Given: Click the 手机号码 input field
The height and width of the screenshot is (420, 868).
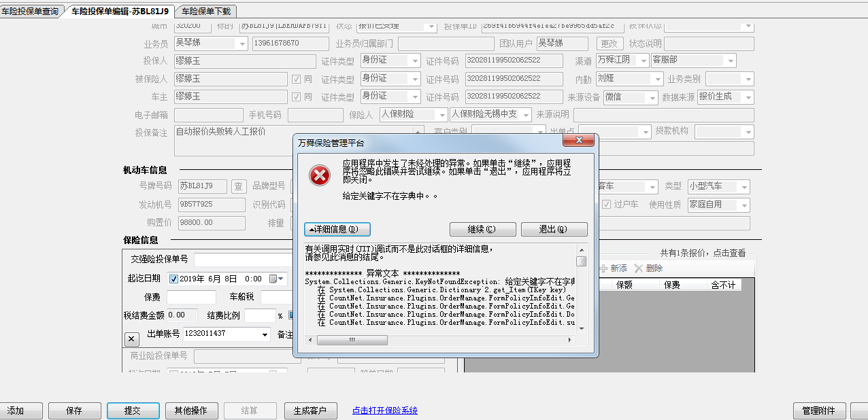Looking at the screenshot, I should click(316, 115).
